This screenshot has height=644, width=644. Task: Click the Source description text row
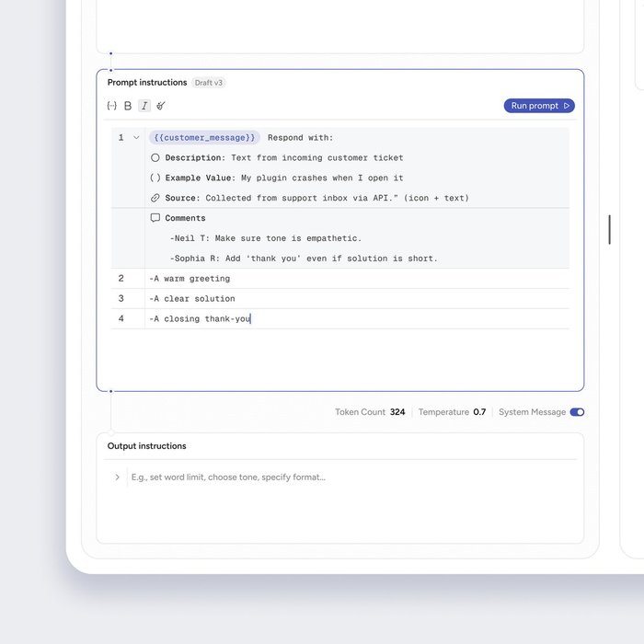point(316,198)
